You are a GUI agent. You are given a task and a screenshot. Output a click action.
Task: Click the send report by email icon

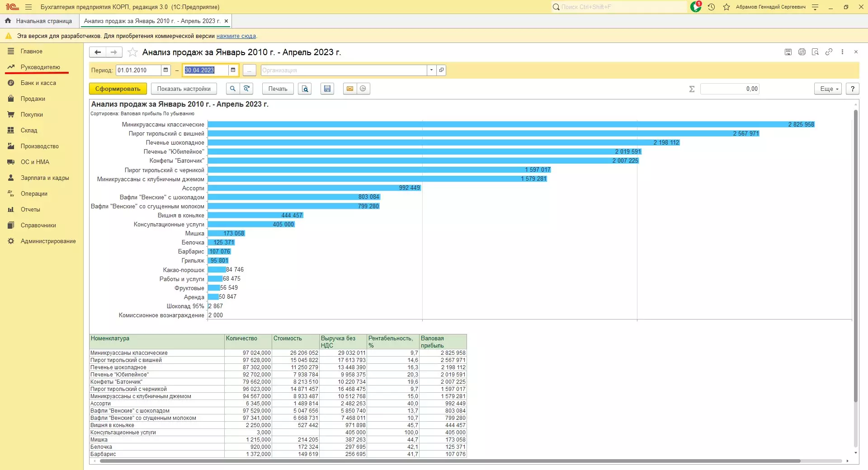click(349, 89)
